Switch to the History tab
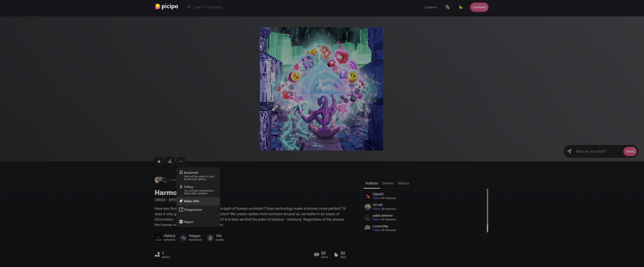The image size is (644, 267). click(x=403, y=183)
